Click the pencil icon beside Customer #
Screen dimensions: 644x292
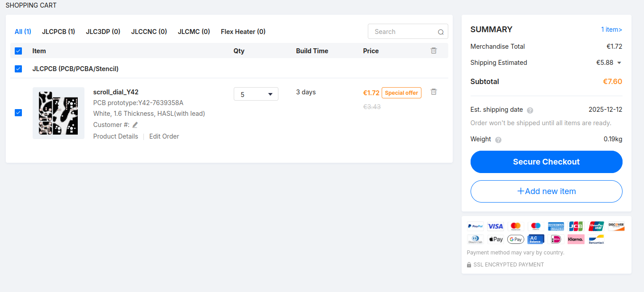(x=135, y=125)
